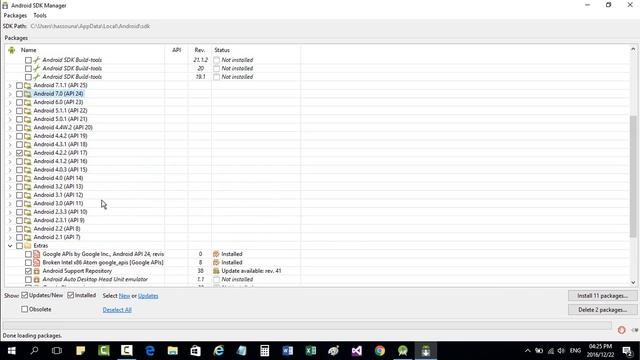Click the broken package icon for Google APIs by Google Inc.
This screenshot has width=640, height=360.
tap(37, 254)
